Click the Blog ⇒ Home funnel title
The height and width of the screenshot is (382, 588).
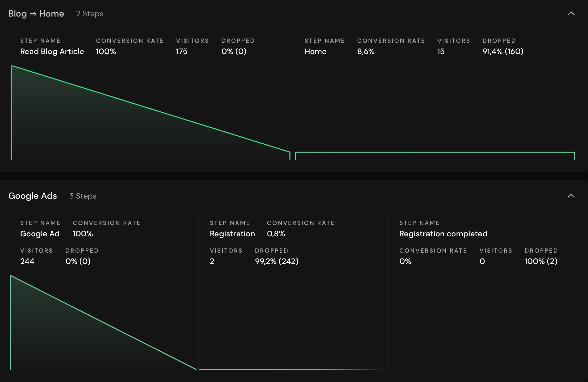36,14
